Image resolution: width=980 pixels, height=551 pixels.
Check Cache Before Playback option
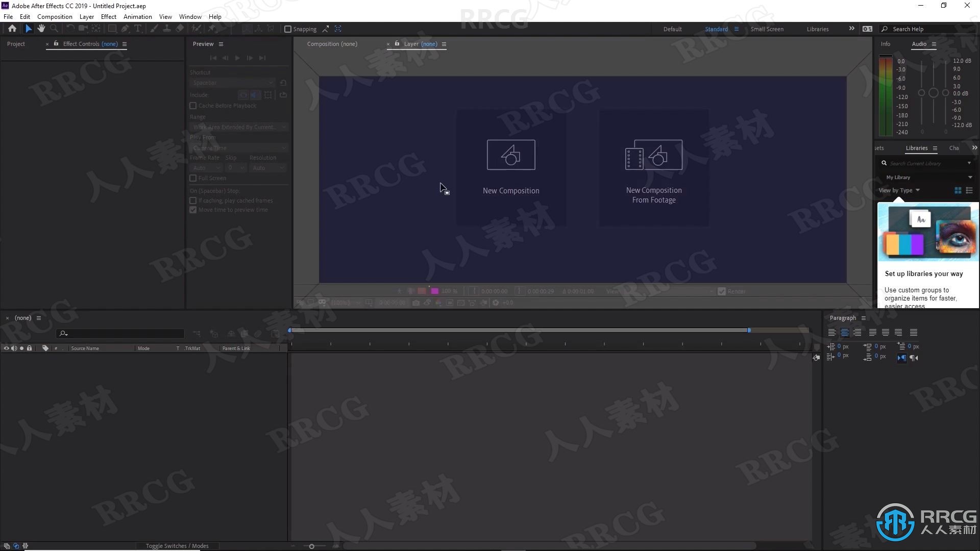pos(193,106)
